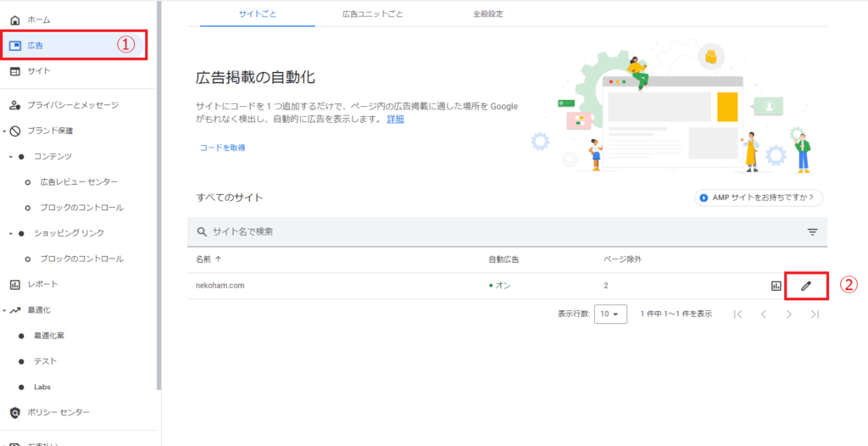Click the コンテンツ sidebar label
868x446 pixels.
pos(53,157)
